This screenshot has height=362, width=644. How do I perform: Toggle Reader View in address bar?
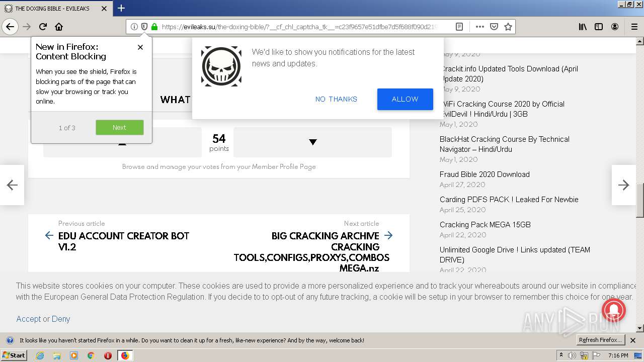[x=459, y=27]
